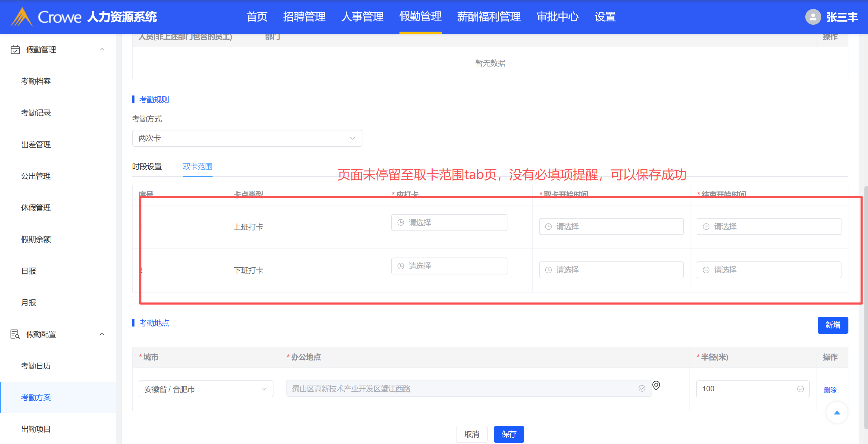Click the 删除 link in location row
Viewport: 868px width, 444px height.
(x=830, y=390)
